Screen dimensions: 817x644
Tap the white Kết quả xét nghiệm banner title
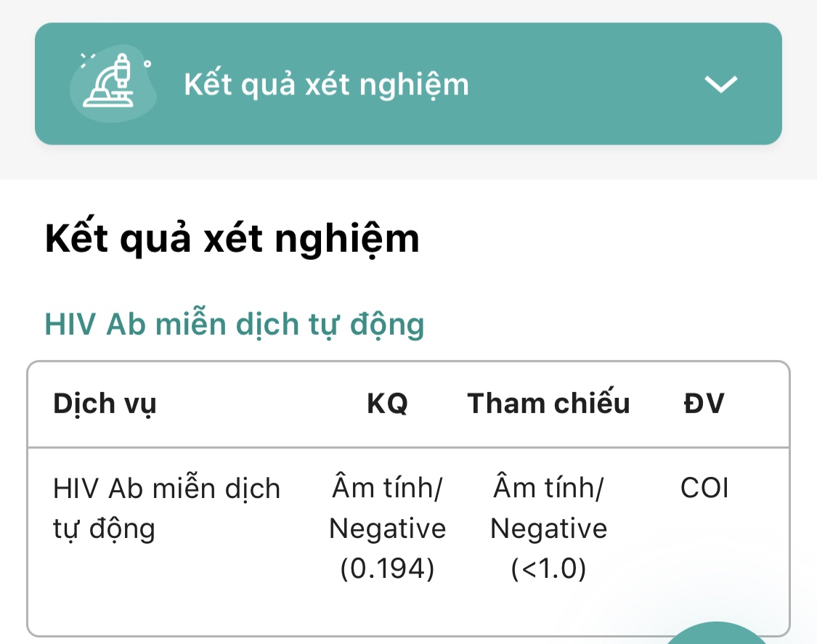coord(326,85)
